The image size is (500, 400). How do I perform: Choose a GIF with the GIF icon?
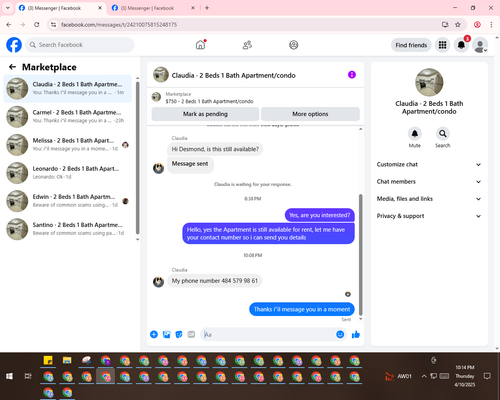(191, 334)
